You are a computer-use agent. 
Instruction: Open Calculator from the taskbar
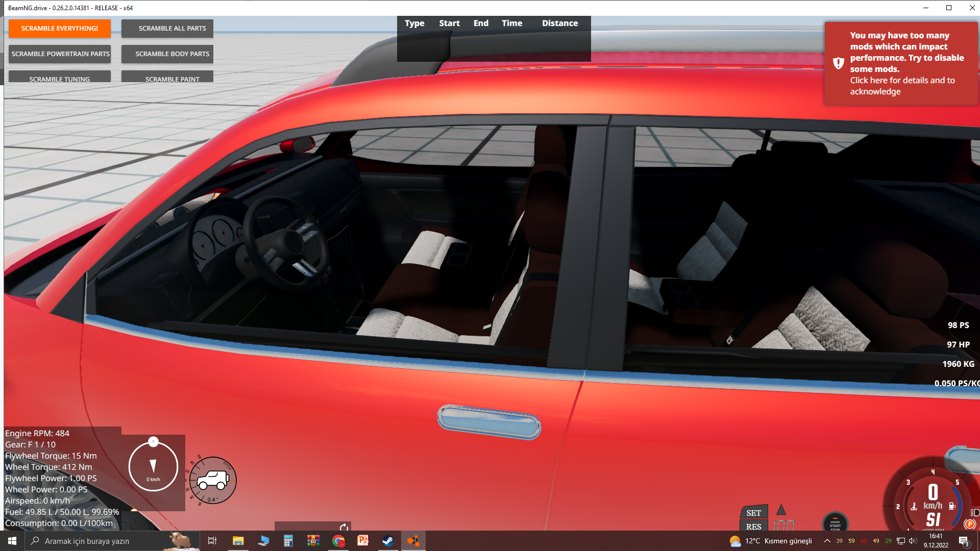coord(288,541)
